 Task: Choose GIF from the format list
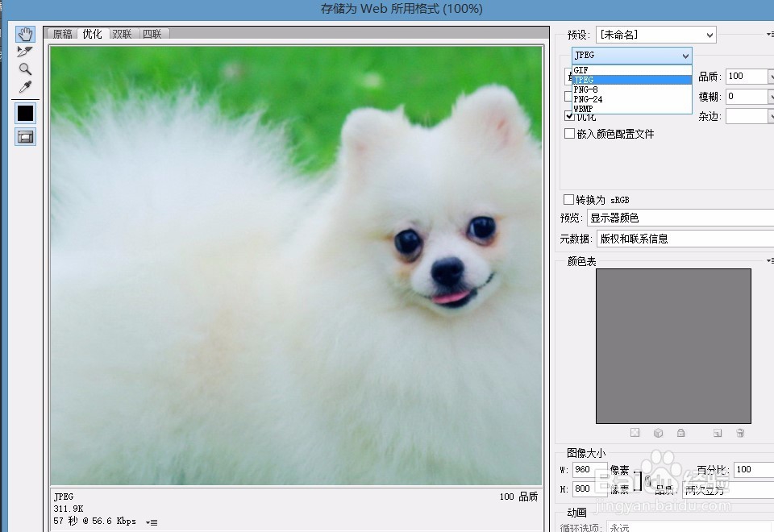coord(632,70)
